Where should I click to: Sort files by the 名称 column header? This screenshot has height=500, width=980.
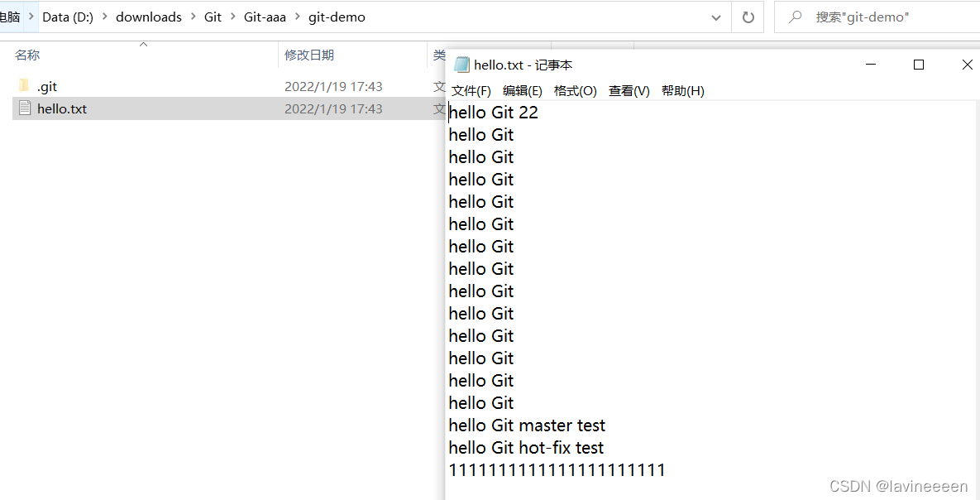[27, 55]
